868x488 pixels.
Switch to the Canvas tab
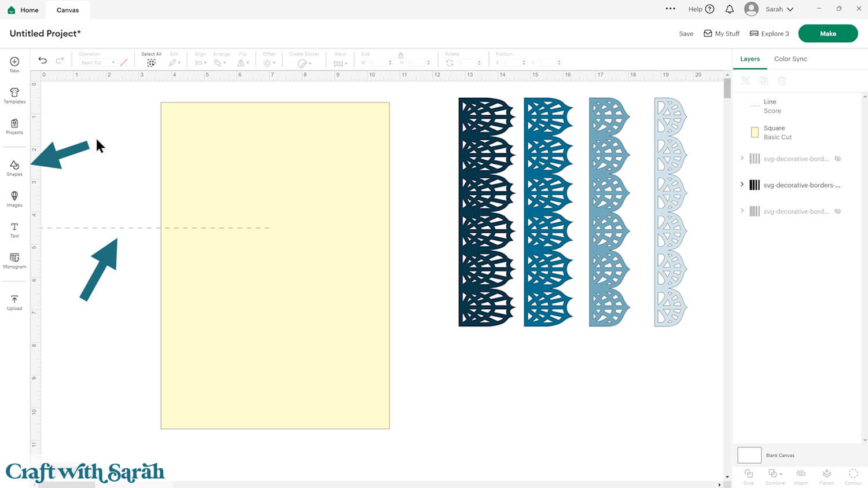[x=68, y=10]
